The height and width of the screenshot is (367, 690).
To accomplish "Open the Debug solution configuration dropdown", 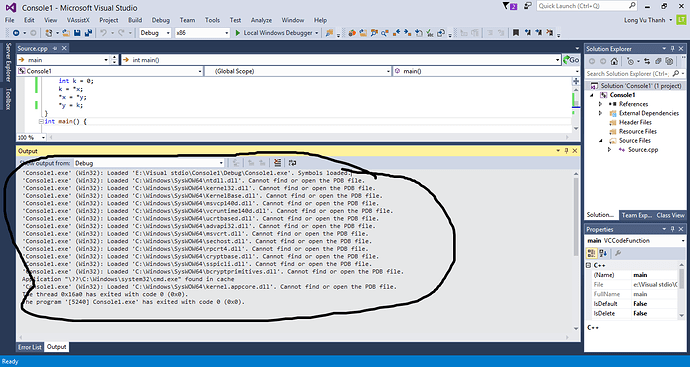I will [155, 33].
